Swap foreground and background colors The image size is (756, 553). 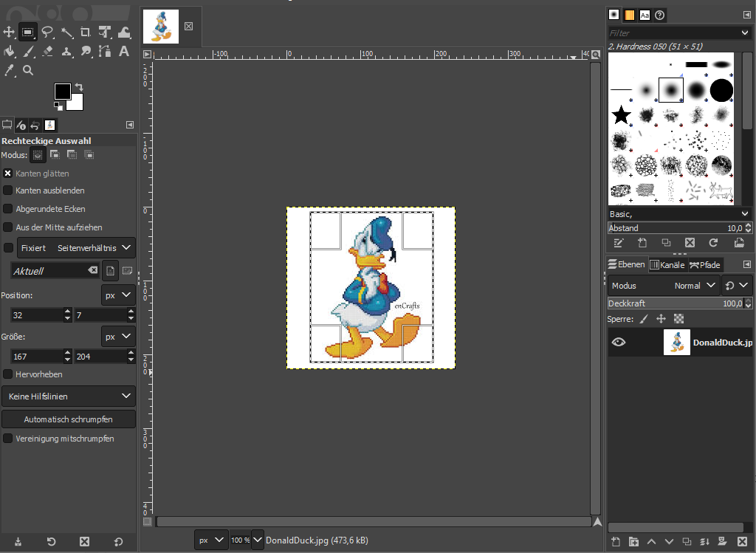[79, 87]
